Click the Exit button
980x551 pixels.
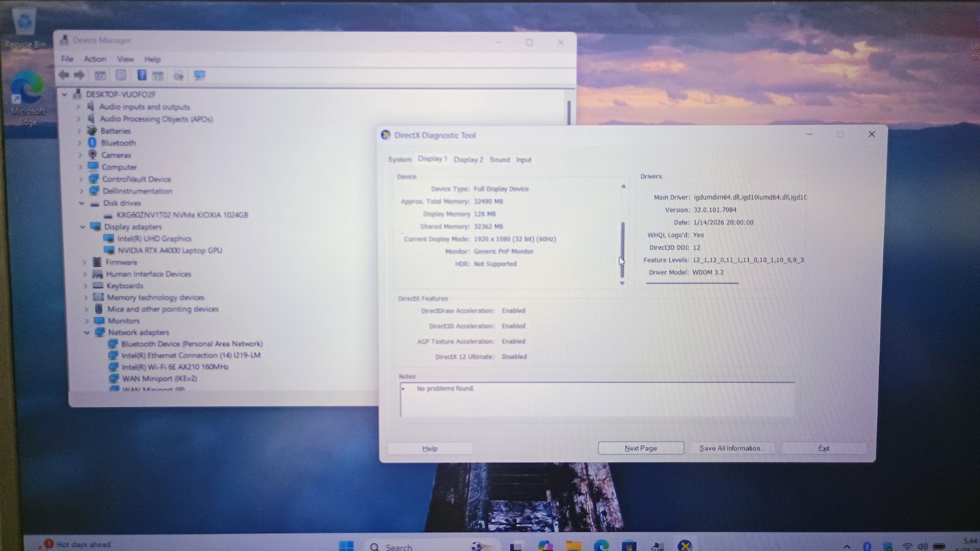point(824,448)
